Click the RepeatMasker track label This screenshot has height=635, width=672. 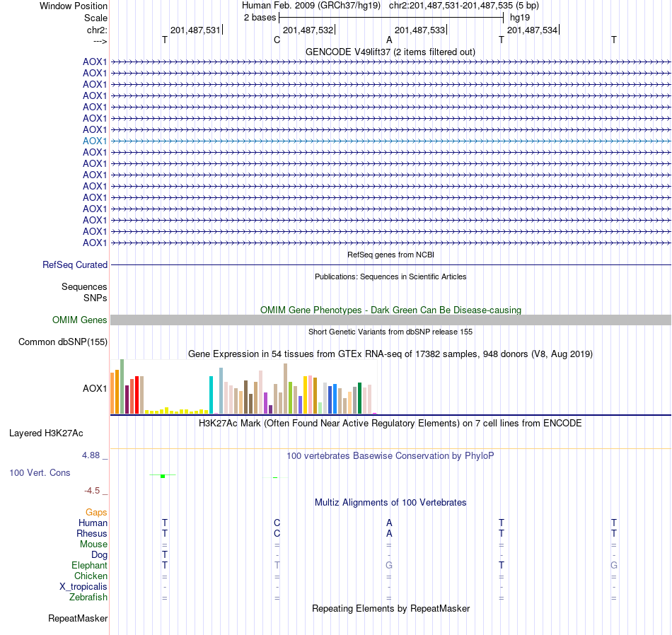coord(78,619)
